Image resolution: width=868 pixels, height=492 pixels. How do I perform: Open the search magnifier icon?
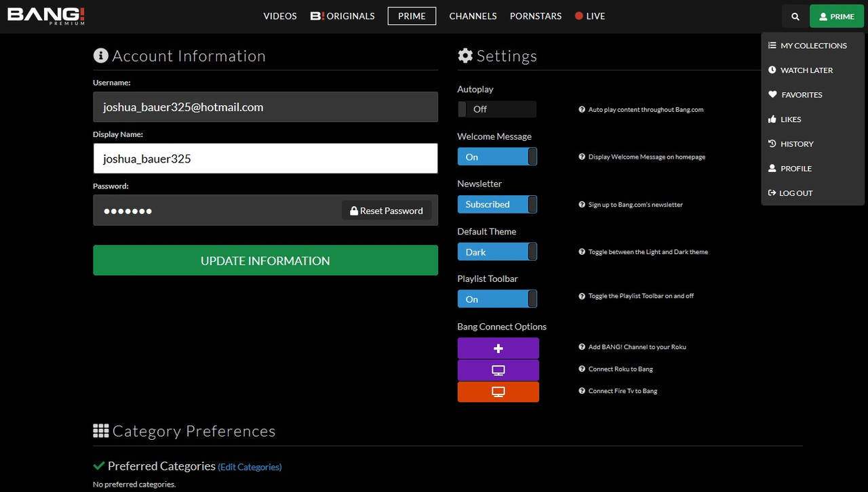[x=795, y=17]
